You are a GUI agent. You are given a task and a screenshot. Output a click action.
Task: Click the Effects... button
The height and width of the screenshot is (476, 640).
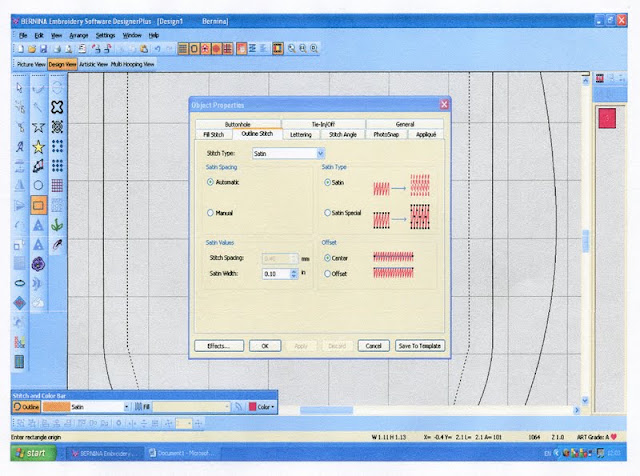coord(219,346)
